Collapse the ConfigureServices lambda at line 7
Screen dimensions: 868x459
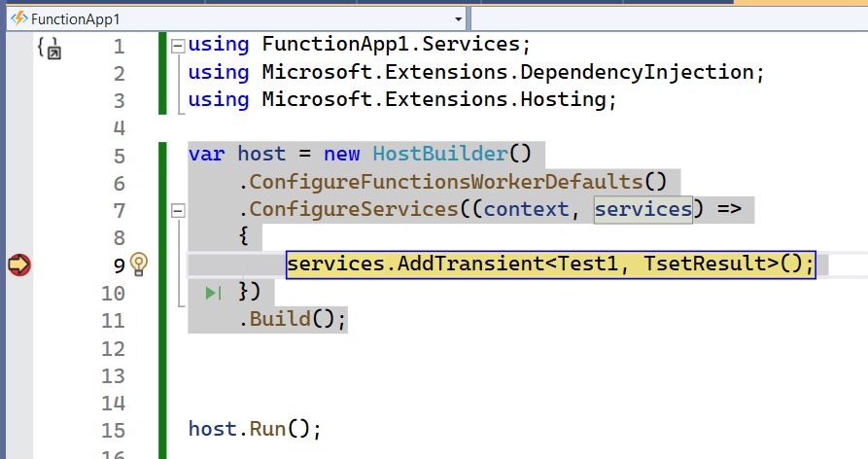coord(178,210)
